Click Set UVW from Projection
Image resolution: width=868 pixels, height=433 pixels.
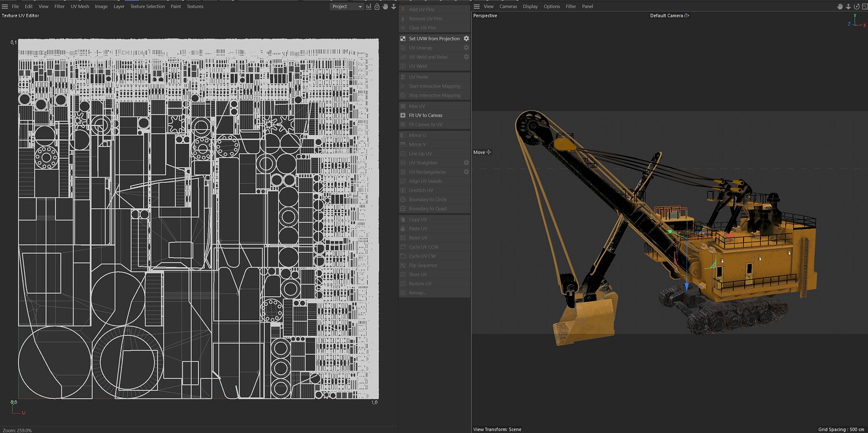pos(434,39)
